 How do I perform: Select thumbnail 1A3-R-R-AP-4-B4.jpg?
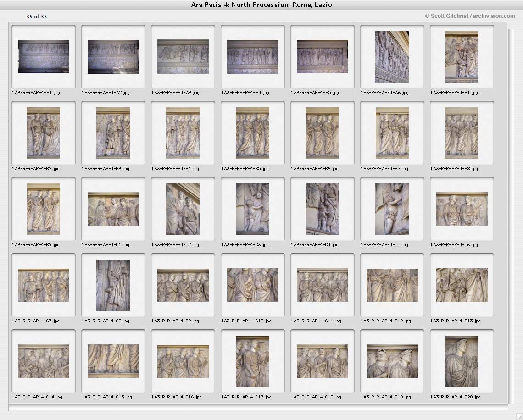click(183, 133)
